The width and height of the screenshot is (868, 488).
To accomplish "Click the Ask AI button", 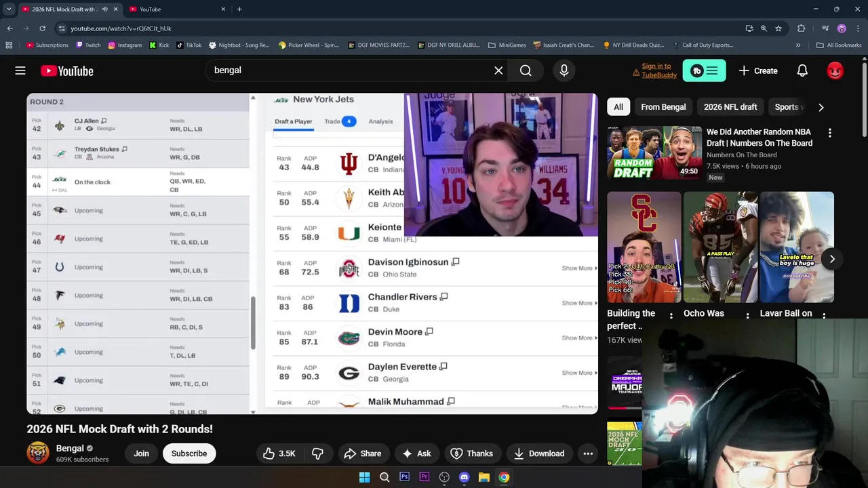I will pyautogui.click(x=416, y=453).
